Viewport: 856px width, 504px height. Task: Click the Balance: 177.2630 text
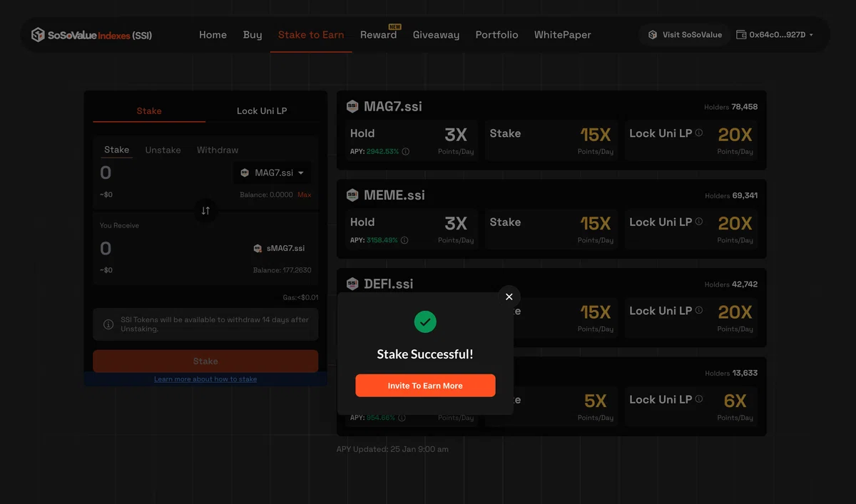(282, 270)
